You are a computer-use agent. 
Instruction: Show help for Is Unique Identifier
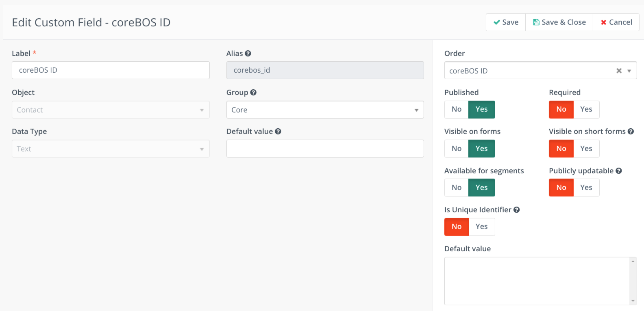517,209
